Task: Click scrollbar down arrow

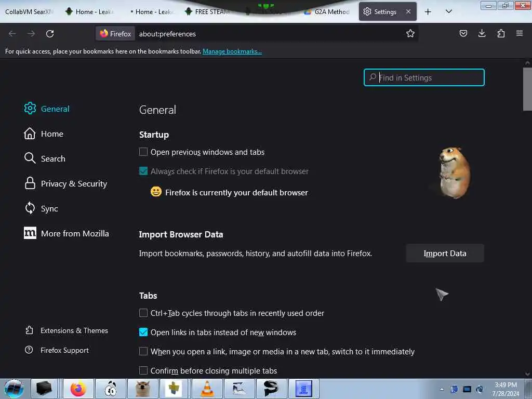Action: (527, 374)
